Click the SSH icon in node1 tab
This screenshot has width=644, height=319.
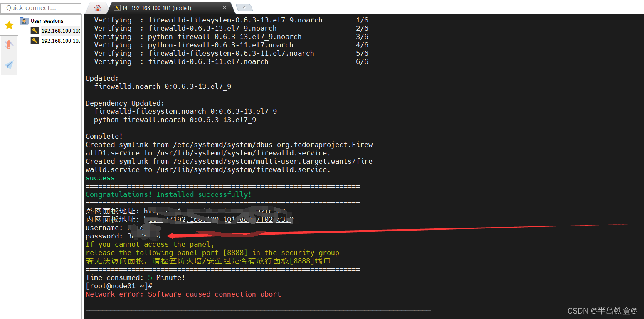[117, 8]
